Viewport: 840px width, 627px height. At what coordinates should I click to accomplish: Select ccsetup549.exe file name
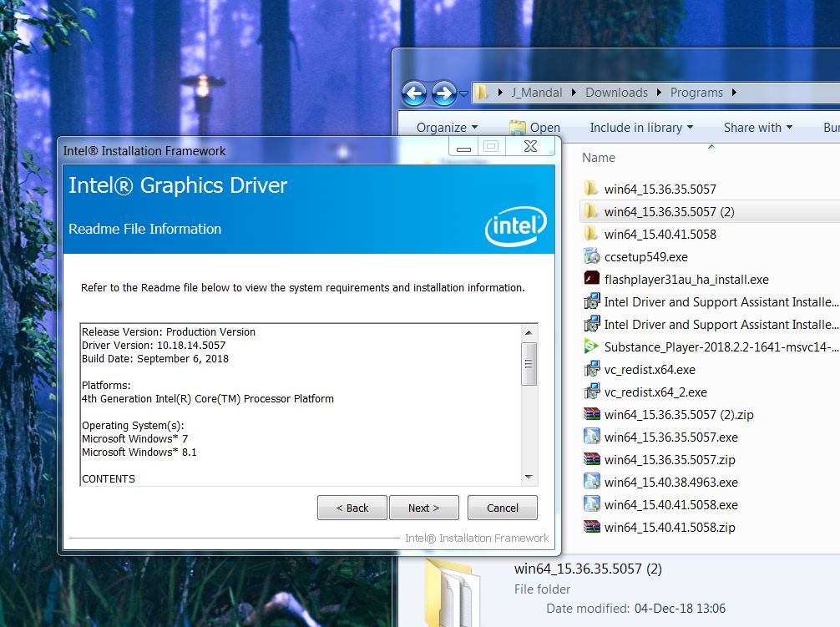(x=646, y=257)
